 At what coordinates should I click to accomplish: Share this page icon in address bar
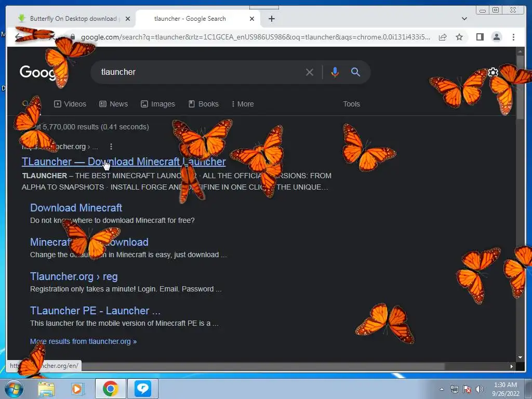click(x=443, y=37)
